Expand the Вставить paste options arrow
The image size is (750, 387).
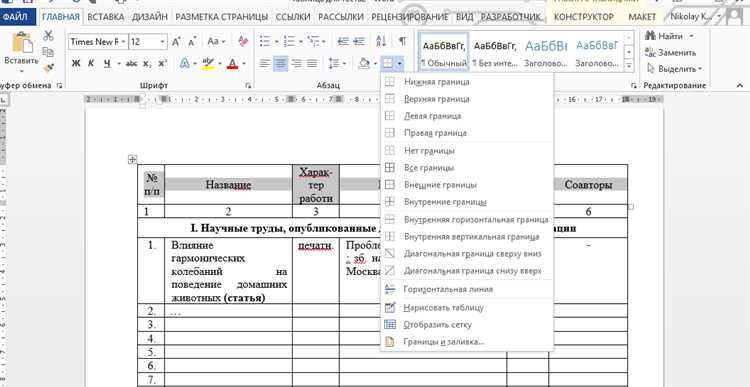tap(21, 70)
